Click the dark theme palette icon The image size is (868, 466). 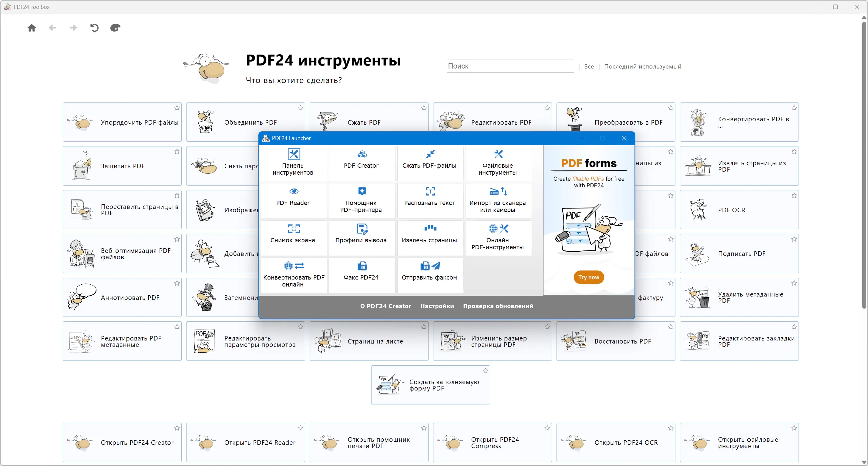[115, 28]
